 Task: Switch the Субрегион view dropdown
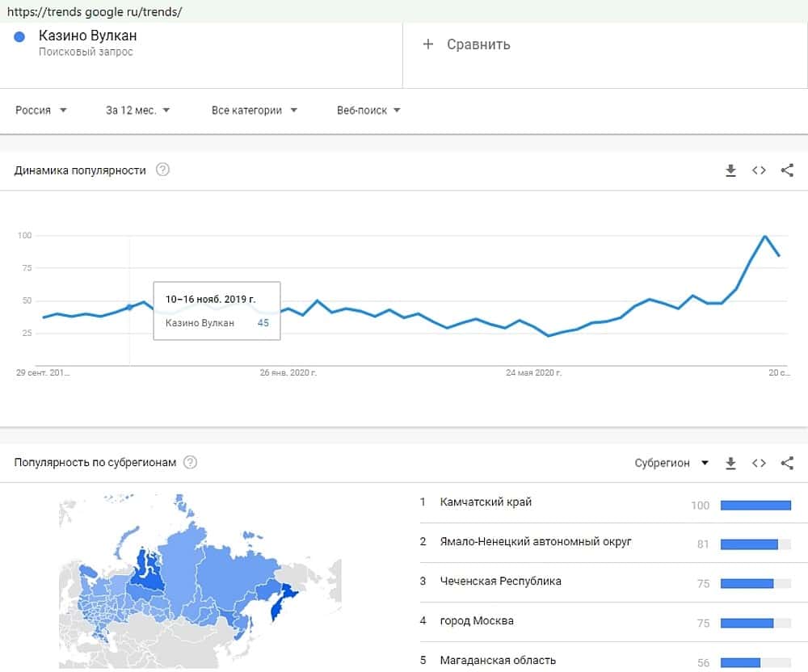coord(671,463)
